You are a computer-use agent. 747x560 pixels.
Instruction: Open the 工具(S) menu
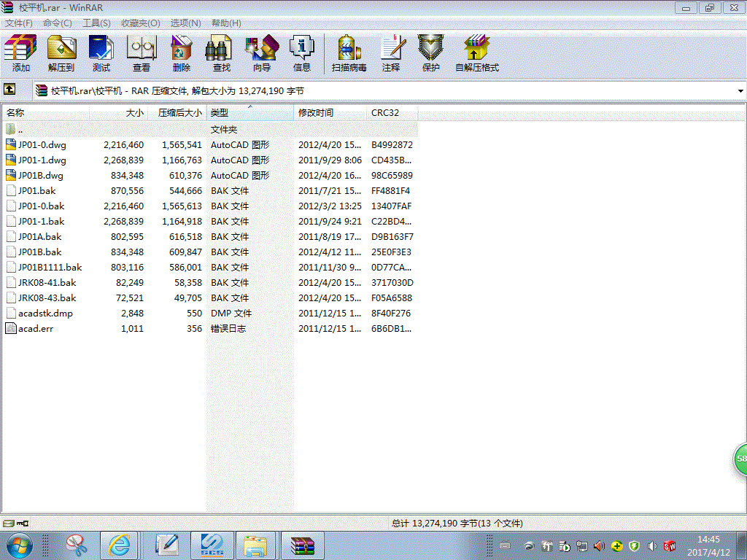[96, 23]
